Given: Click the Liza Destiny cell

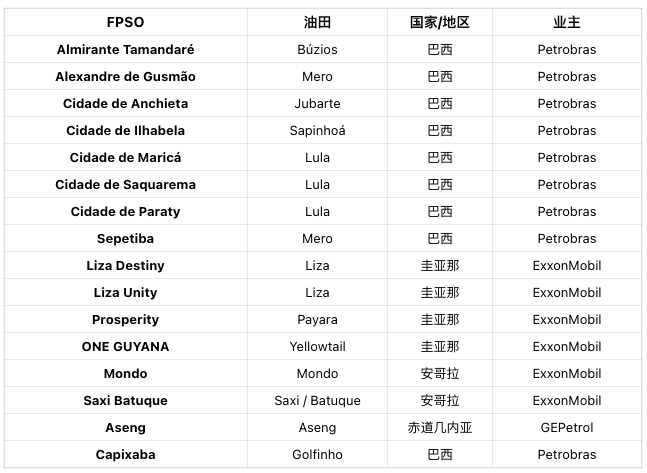Looking at the screenshot, I should [125, 266].
